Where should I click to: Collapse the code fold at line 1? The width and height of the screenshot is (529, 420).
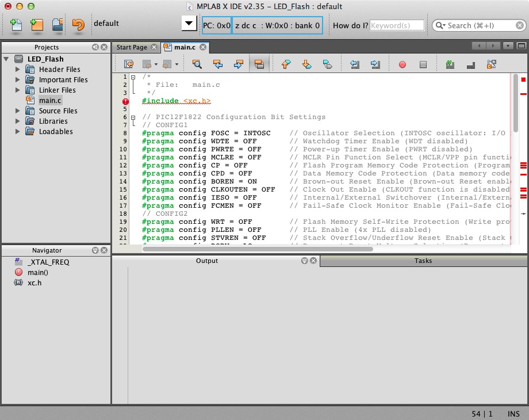tap(133, 77)
